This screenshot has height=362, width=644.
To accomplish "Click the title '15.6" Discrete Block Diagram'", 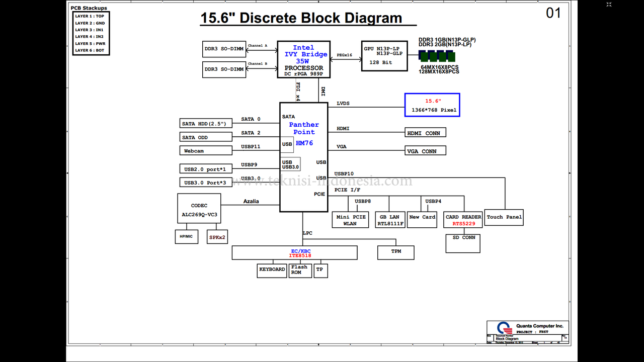I will pyautogui.click(x=301, y=18).
